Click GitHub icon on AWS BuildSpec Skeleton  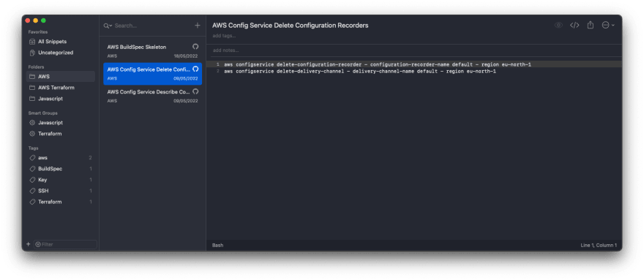click(x=195, y=46)
